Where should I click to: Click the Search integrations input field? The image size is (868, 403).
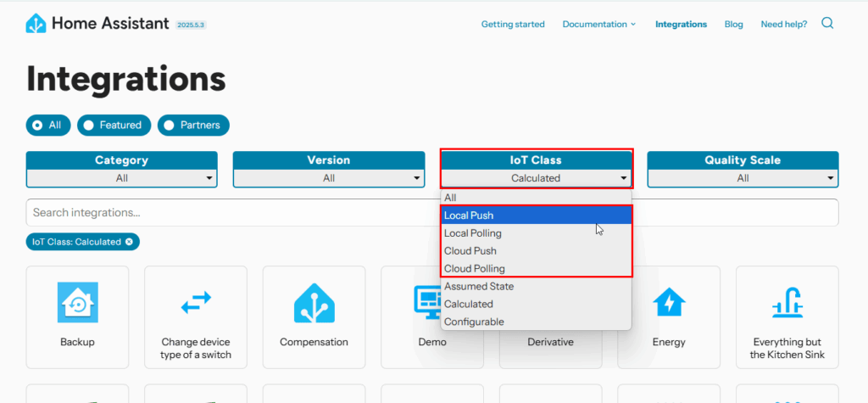pyautogui.click(x=229, y=213)
